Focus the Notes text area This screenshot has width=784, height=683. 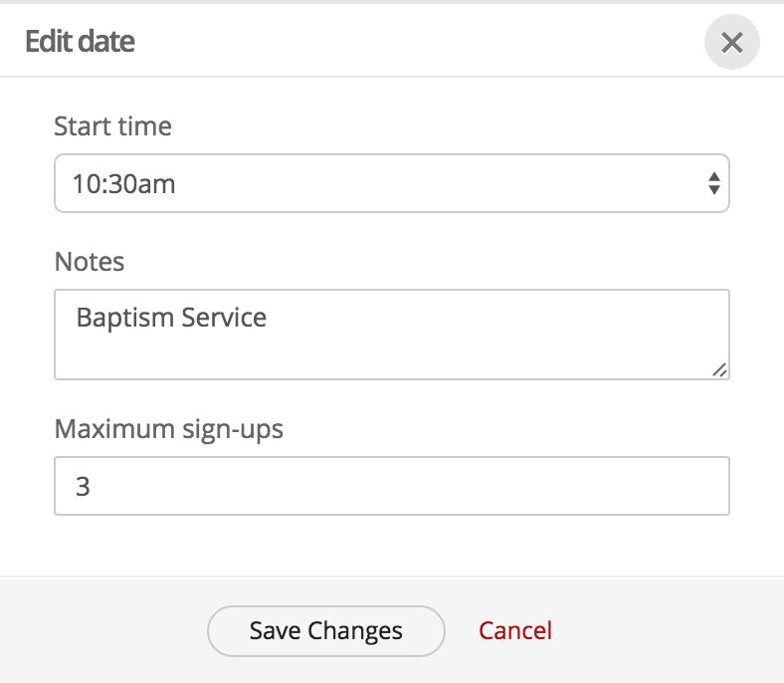pos(391,334)
